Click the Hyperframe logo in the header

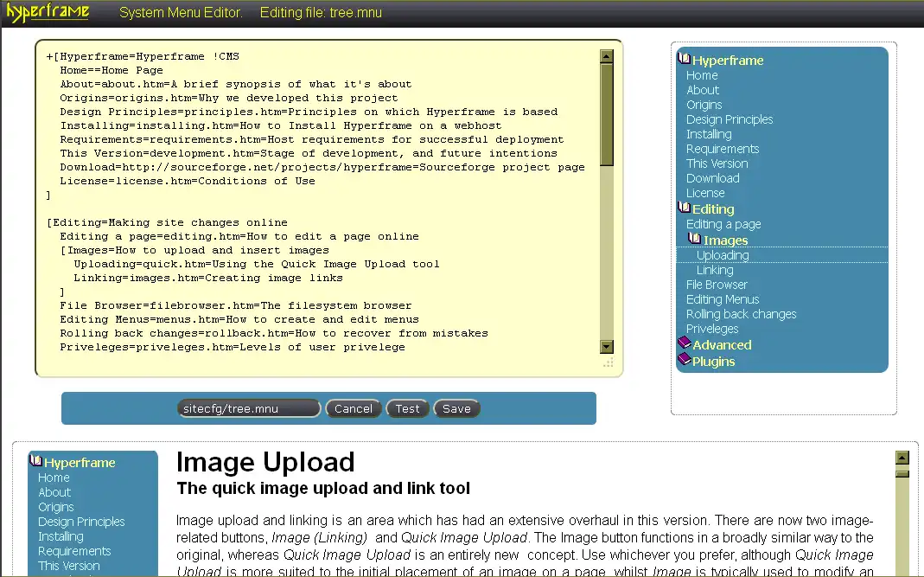coord(48,12)
